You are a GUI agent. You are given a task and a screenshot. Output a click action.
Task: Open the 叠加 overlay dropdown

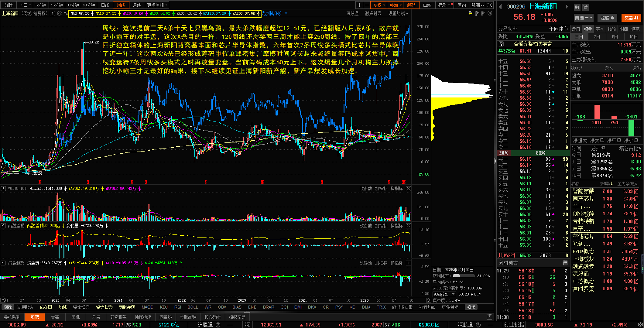click(395, 5)
